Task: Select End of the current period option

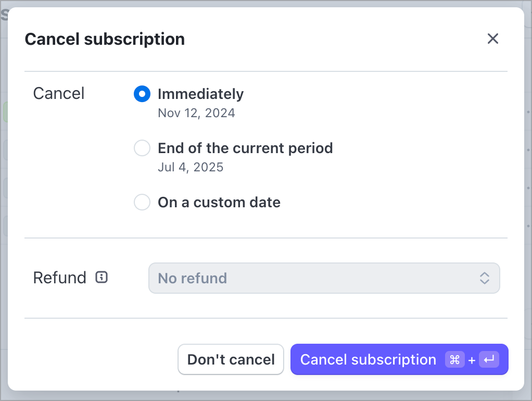Action: coord(245,148)
